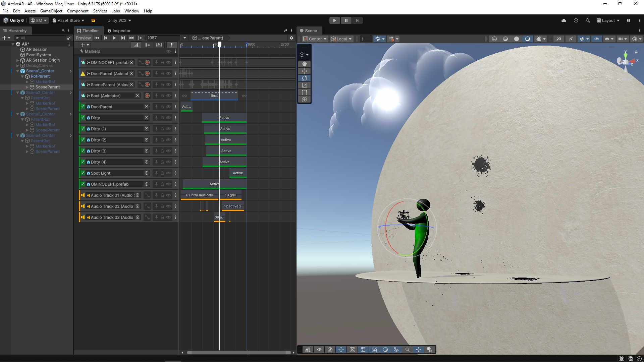The width and height of the screenshot is (644, 362).
Task: Jump to timeline start button
Action: [97, 38]
